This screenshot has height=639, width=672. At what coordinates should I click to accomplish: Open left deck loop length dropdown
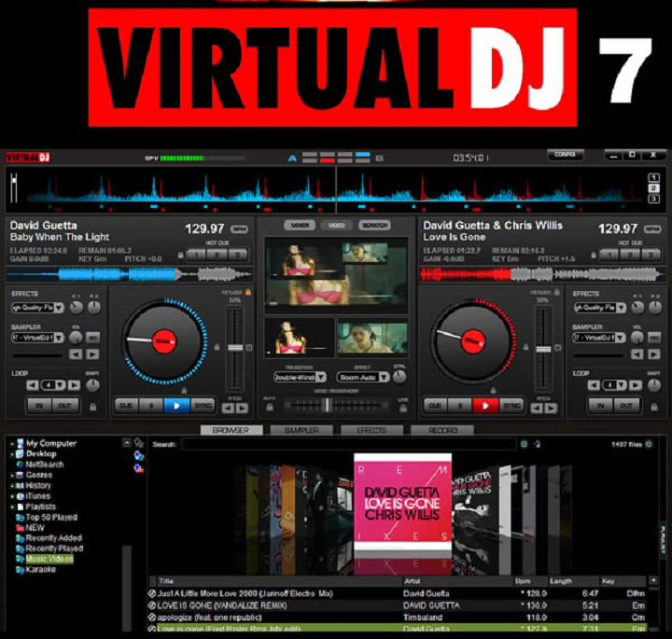click(x=53, y=385)
